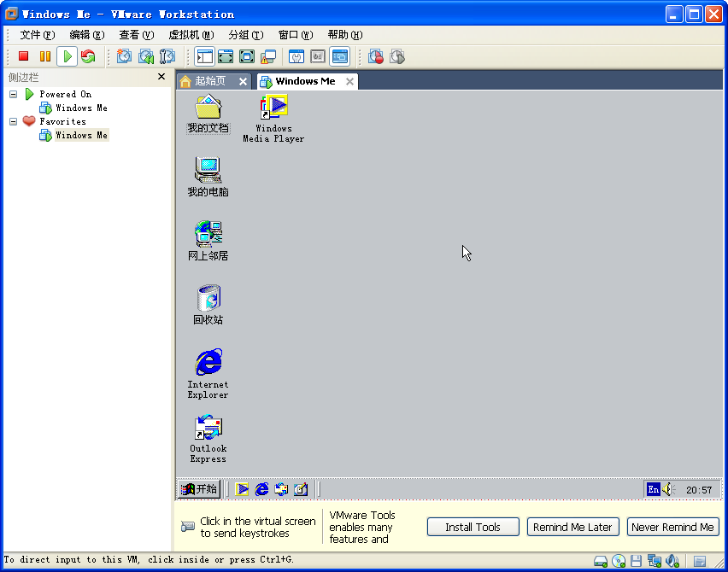Select the Powered On tree label

click(x=65, y=94)
